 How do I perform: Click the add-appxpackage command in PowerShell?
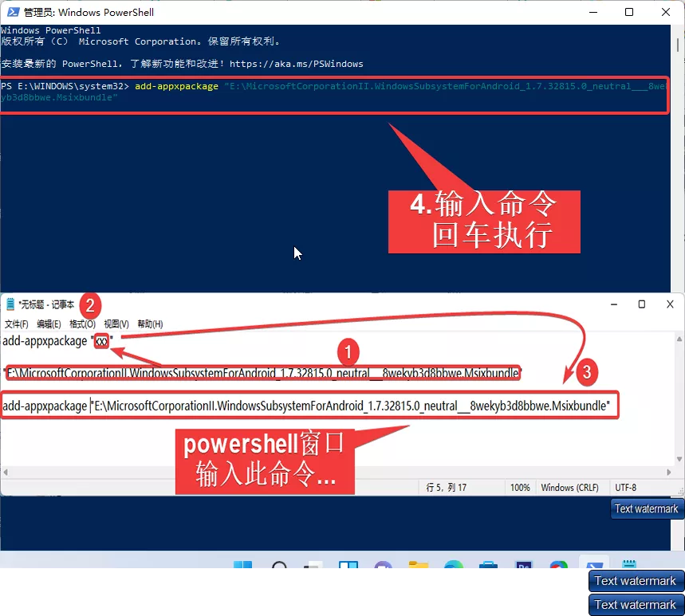pos(176,86)
